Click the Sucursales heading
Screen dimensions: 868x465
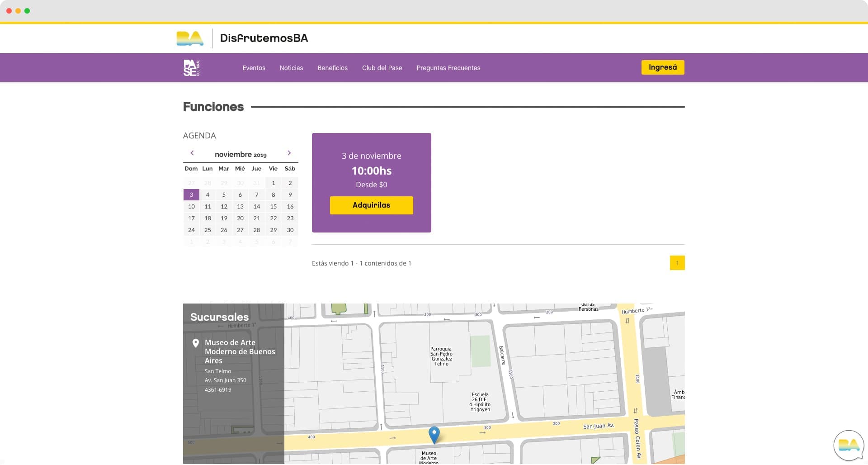220,318
